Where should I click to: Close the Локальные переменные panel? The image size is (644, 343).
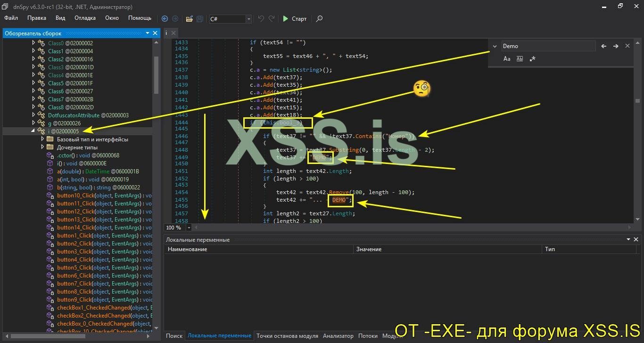[x=636, y=239]
